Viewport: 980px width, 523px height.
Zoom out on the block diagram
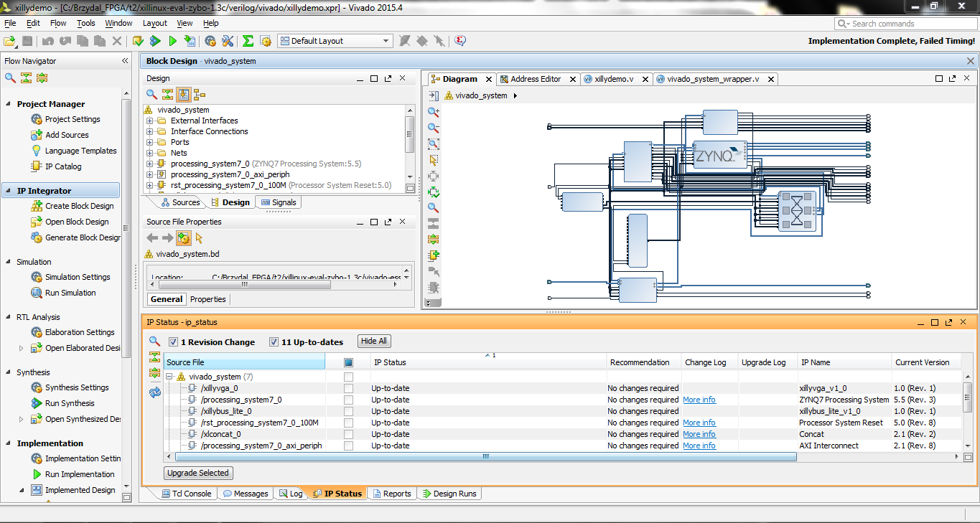click(x=433, y=128)
